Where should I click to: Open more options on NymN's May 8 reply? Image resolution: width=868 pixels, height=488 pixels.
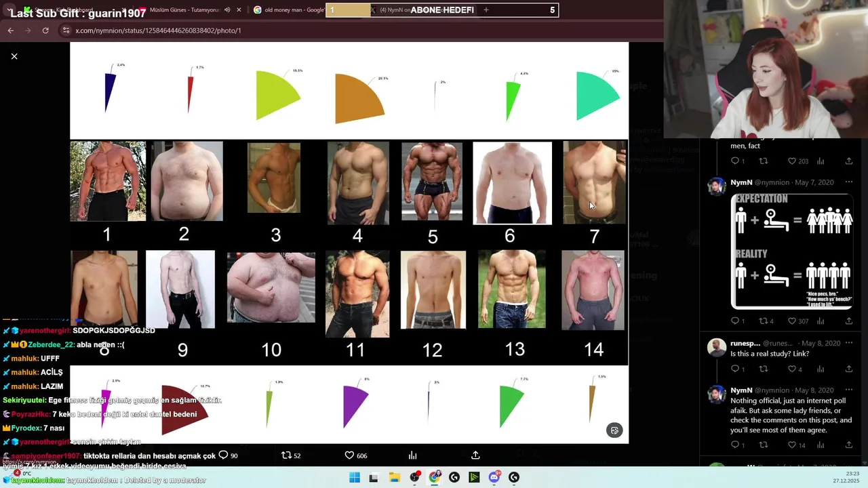point(848,390)
